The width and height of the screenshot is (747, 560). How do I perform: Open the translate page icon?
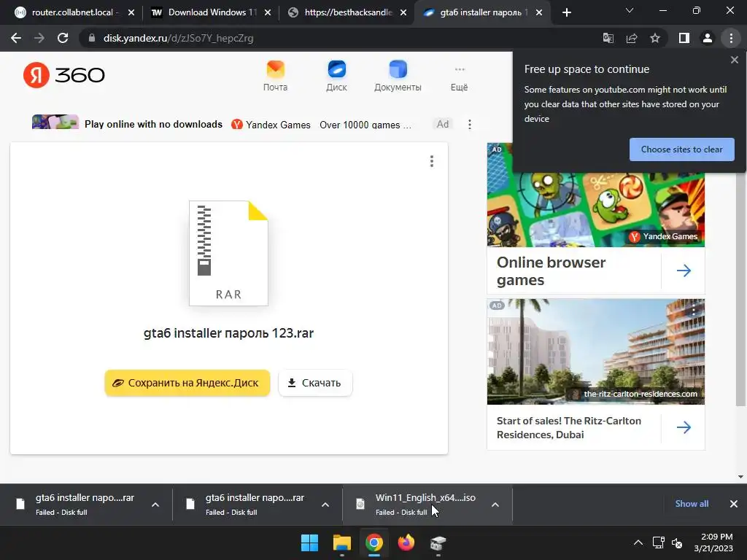[x=608, y=38]
